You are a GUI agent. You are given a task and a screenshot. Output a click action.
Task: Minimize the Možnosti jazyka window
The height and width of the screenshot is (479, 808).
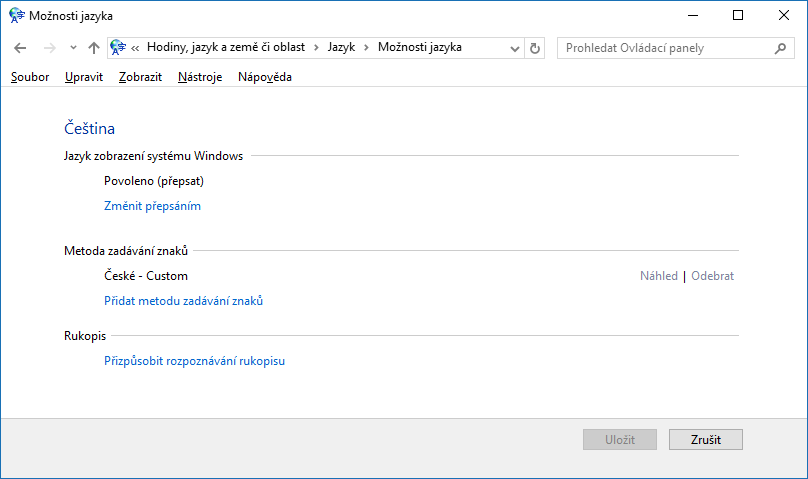click(x=693, y=15)
